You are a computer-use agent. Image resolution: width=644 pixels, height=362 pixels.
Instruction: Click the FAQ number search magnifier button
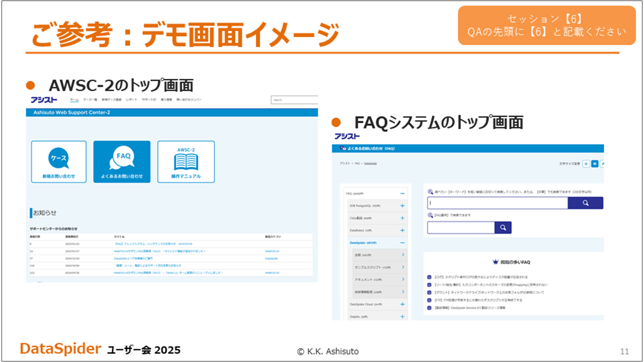503,228
